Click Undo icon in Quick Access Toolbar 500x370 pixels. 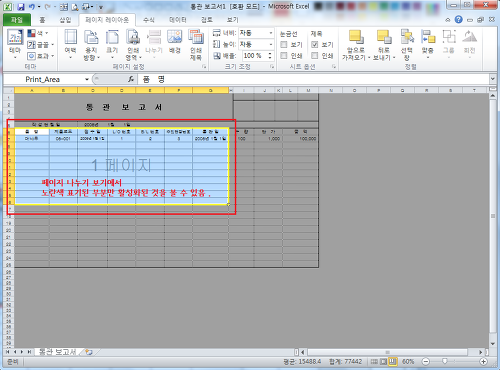pyautogui.click(x=32, y=7)
